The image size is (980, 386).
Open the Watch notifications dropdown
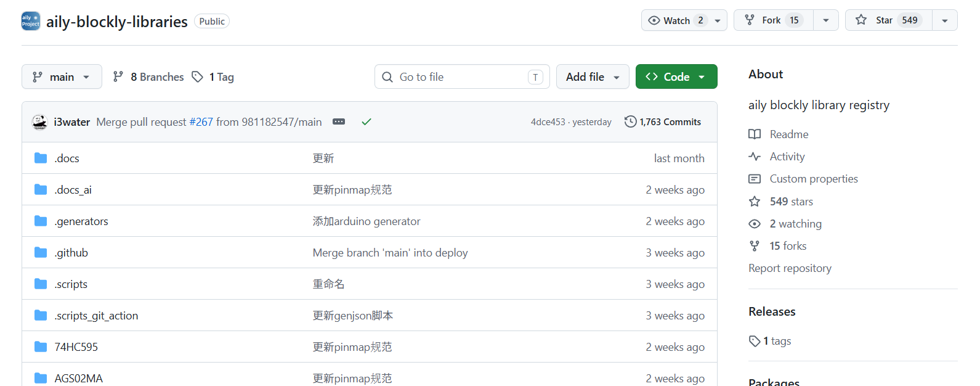[x=684, y=20]
